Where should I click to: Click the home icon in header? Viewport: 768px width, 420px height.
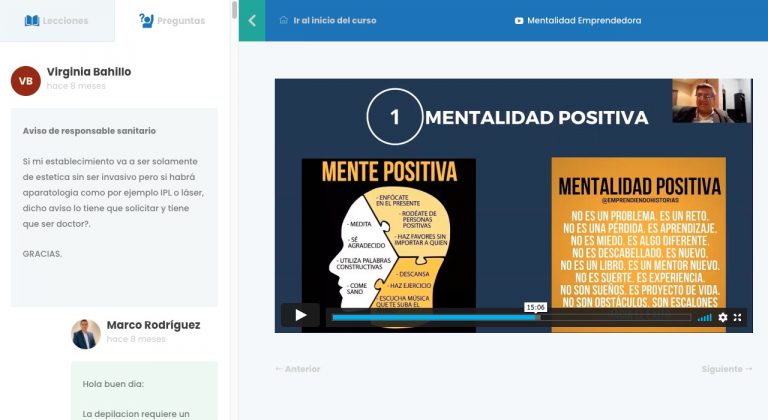point(284,20)
